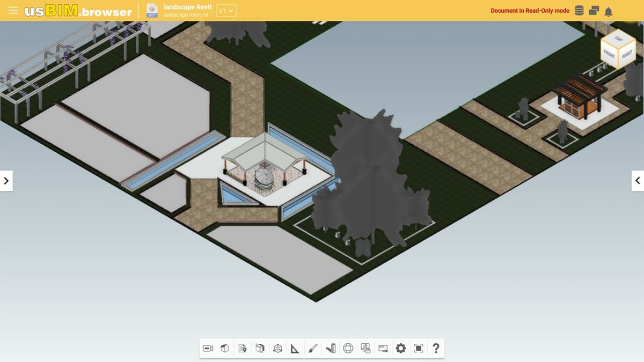Open the hamburger main menu
The height and width of the screenshot is (362, 644).
(x=13, y=11)
